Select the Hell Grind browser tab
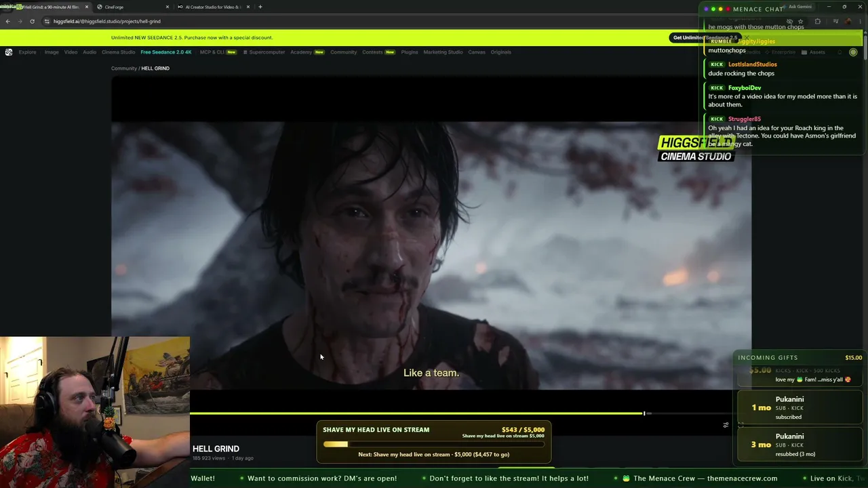Viewport: 868px width, 488px height. 51,7
